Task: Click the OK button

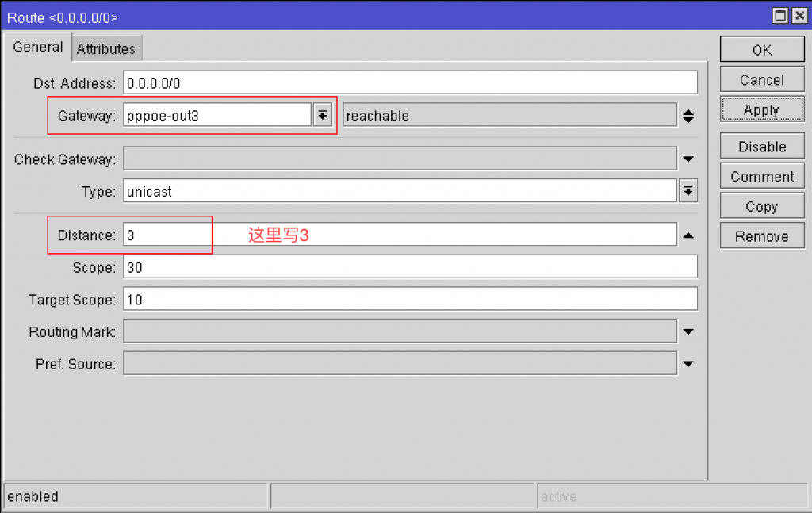Action: click(x=762, y=50)
